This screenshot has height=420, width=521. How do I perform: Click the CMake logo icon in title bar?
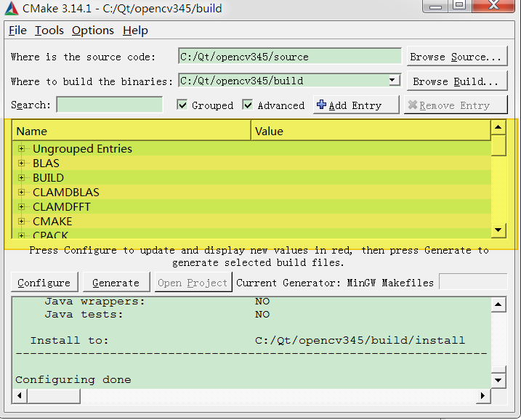[x=12, y=8]
